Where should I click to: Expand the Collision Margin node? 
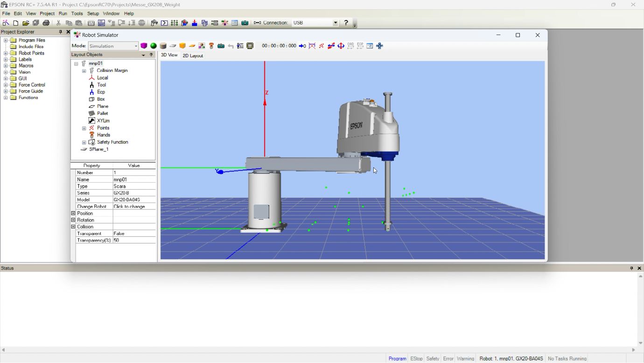coord(84,71)
